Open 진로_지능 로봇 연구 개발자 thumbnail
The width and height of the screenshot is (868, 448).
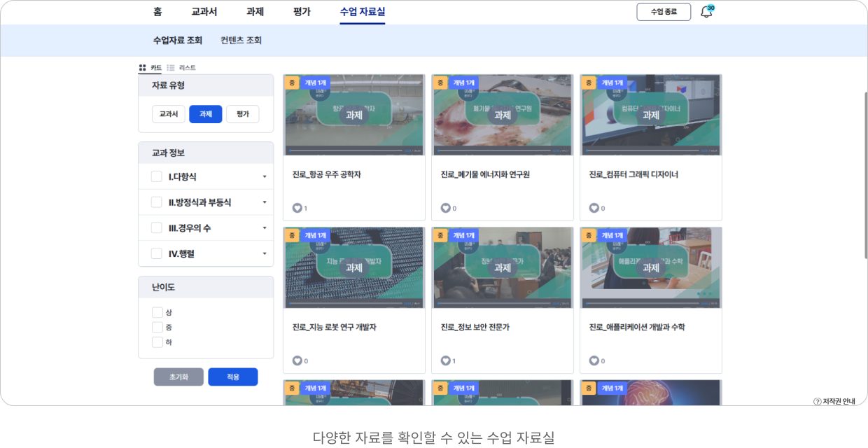354,267
